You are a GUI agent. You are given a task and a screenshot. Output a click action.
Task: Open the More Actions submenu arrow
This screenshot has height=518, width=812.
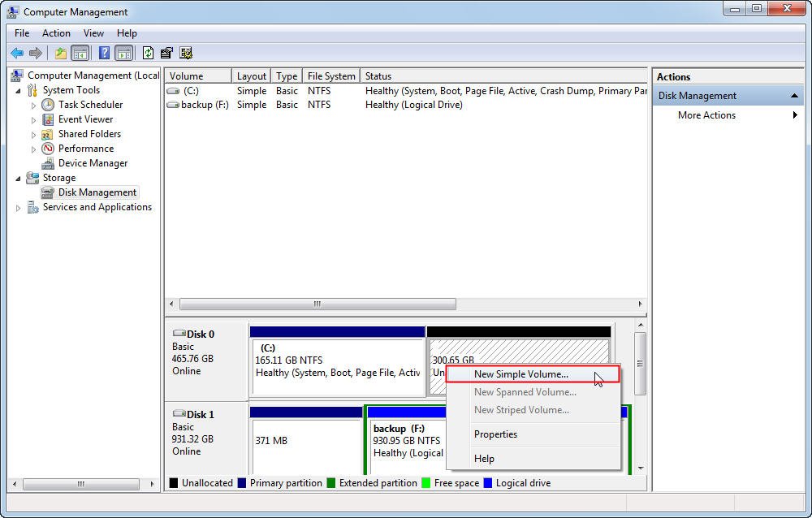point(795,115)
